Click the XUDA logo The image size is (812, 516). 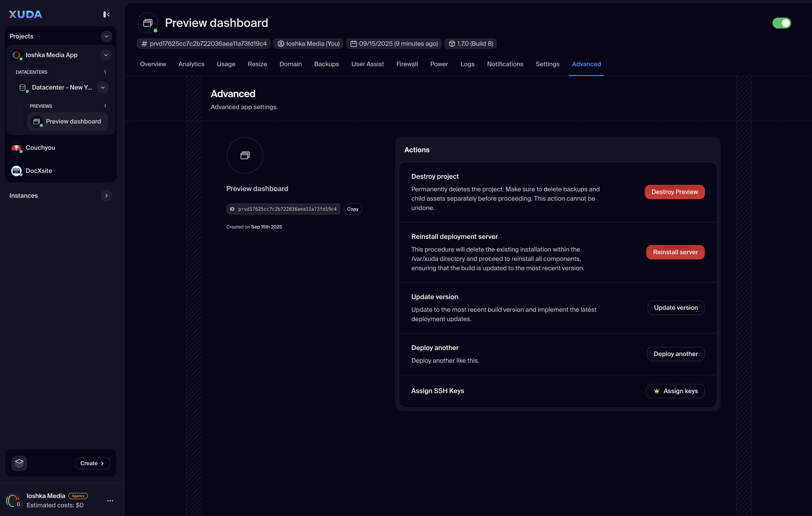25,14
